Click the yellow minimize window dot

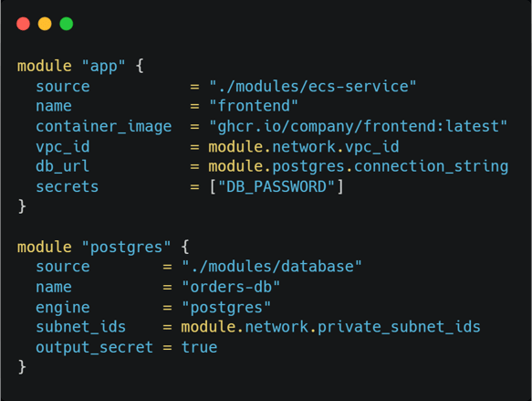[45, 24]
